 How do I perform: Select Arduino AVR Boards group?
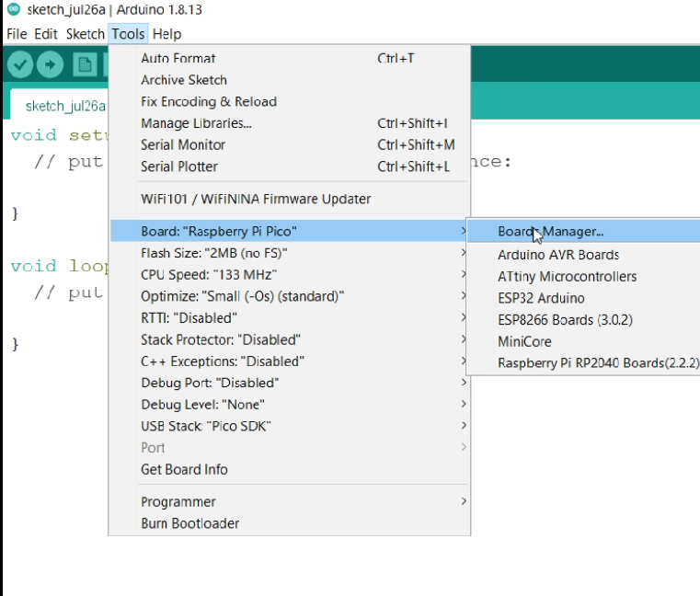pos(584,255)
